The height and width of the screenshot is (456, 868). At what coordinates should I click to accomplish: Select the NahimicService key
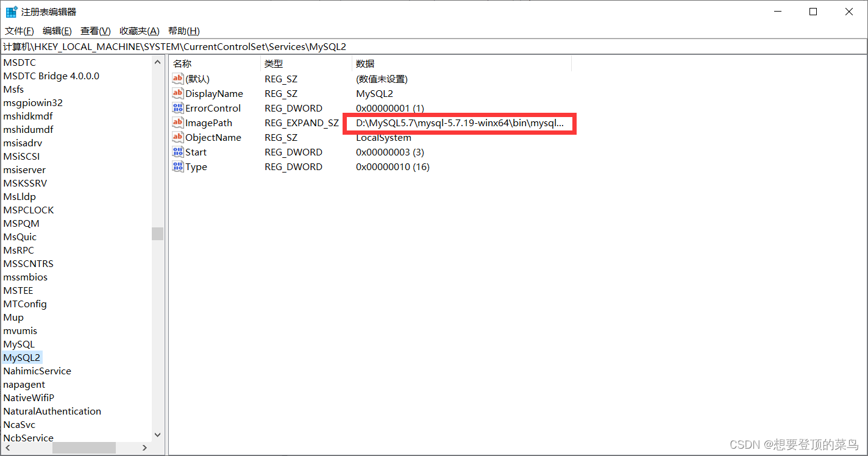(37, 371)
